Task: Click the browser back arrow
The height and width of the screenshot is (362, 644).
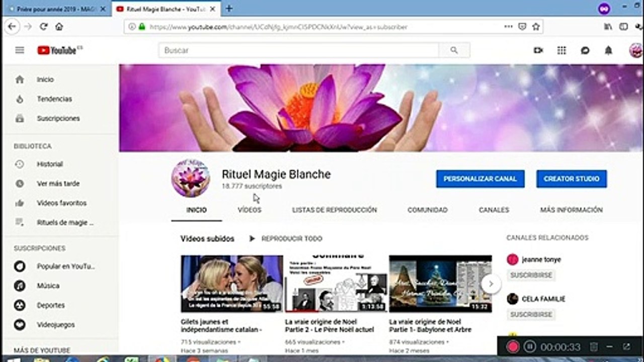Action: coord(13,27)
